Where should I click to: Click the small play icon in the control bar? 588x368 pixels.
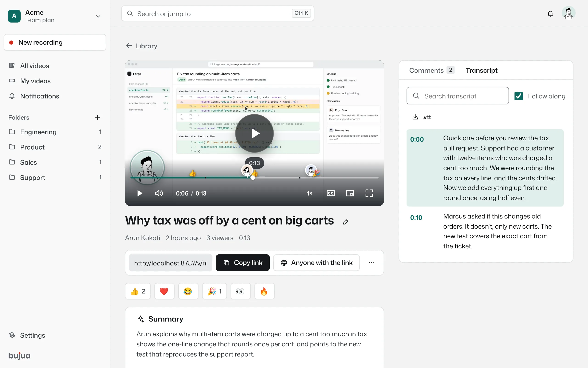click(140, 193)
